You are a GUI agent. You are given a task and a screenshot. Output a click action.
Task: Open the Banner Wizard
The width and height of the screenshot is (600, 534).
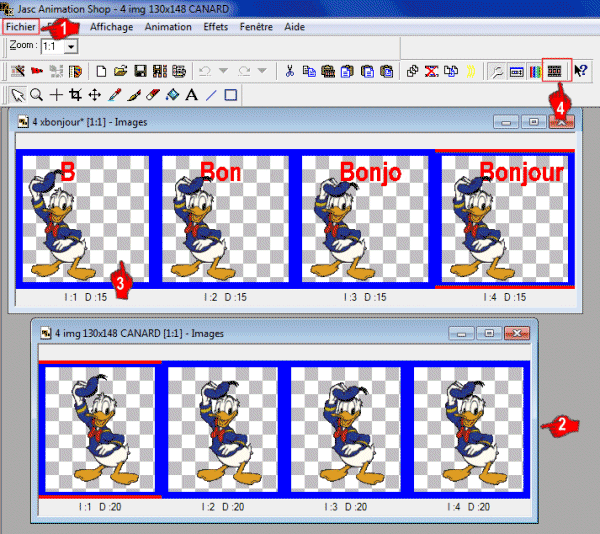pos(37,71)
